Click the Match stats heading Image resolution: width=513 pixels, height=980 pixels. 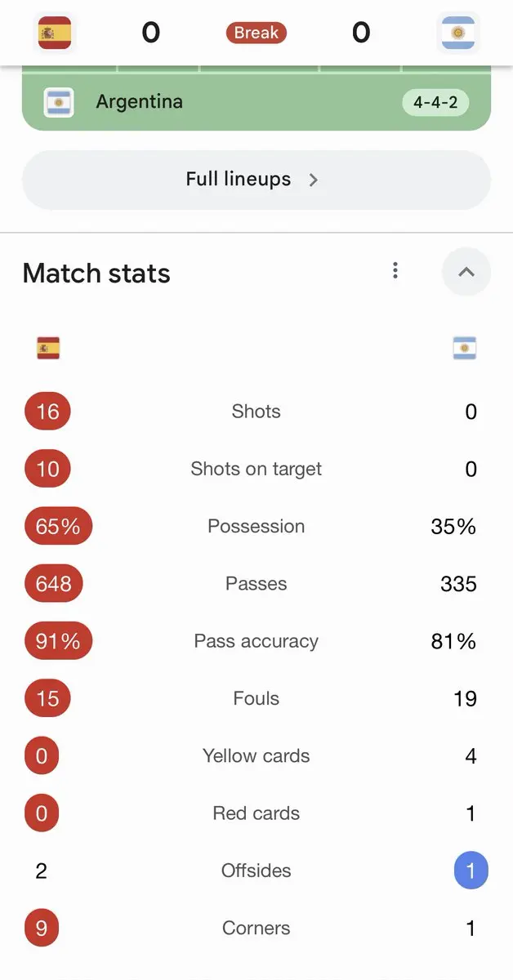(96, 273)
